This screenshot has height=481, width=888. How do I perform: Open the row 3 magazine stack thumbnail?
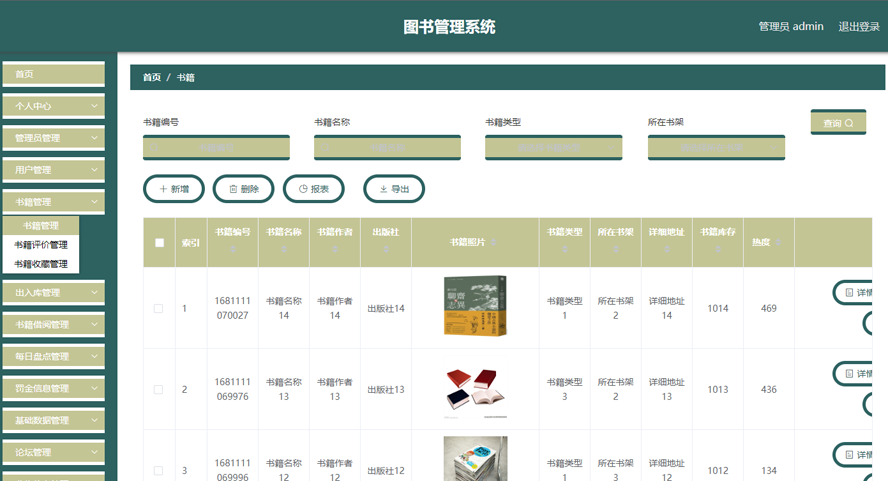[475, 458]
